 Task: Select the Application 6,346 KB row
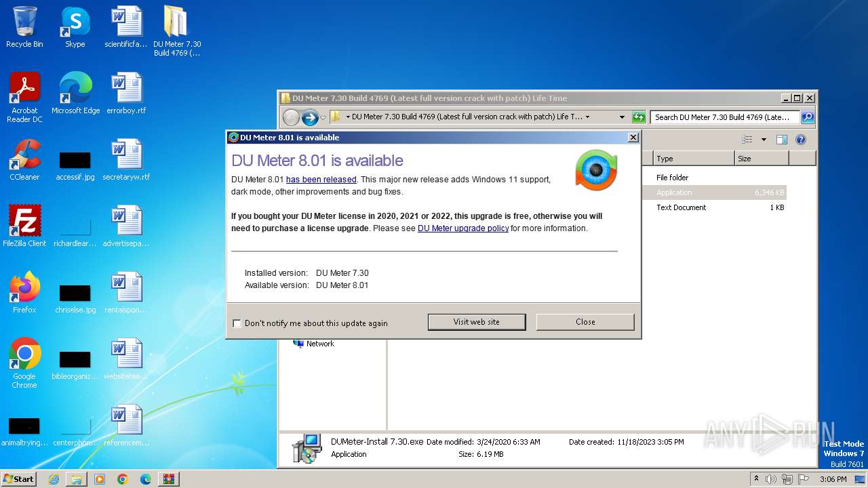[x=714, y=192]
